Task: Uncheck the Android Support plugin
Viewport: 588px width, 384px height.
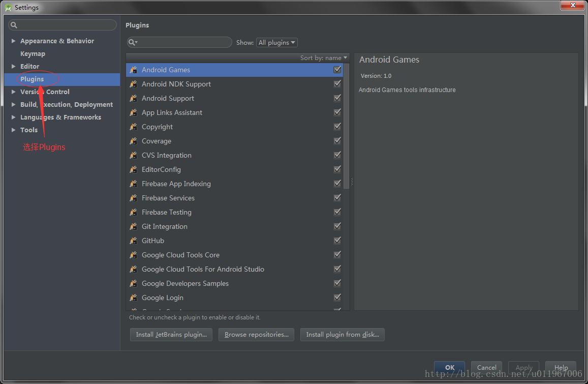Action: pos(337,98)
